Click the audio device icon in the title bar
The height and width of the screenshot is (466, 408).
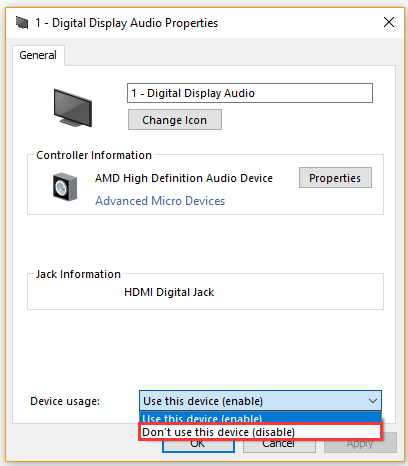tap(22, 23)
